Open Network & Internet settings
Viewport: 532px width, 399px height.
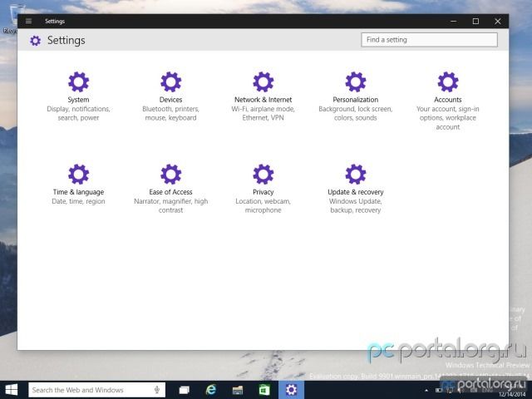[x=263, y=82]
